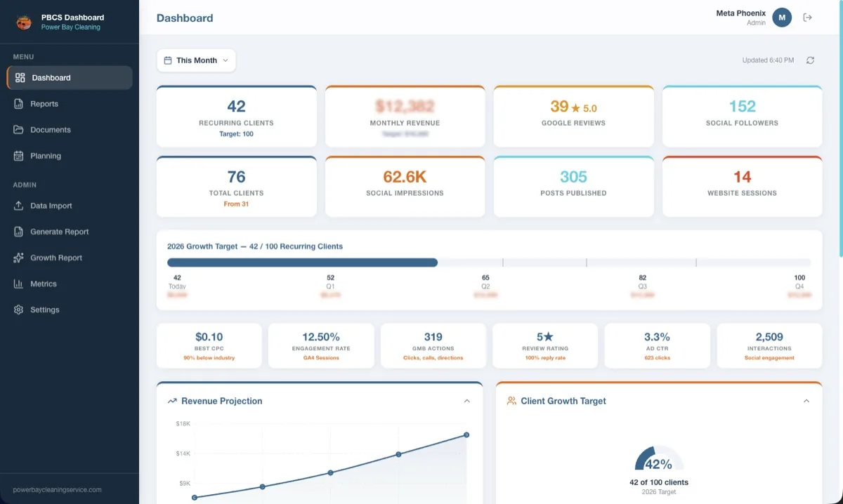
Task: Click the Monthly Revenue card
Action: click(x=405, y=117)
